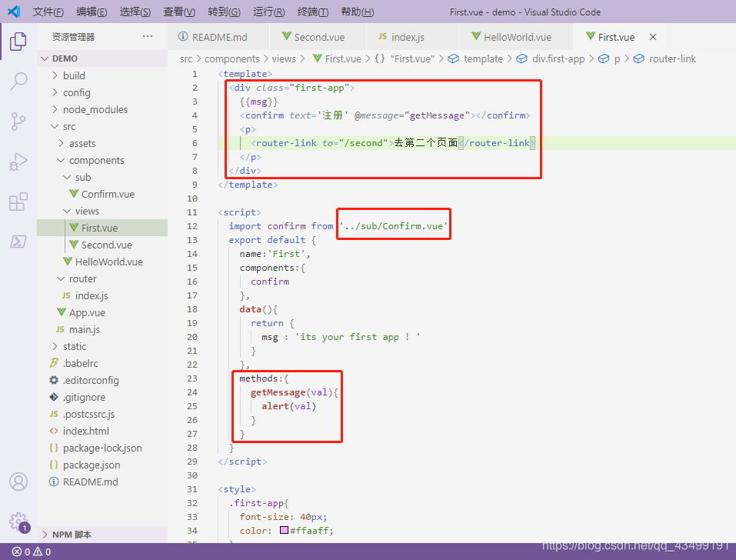Open the 文件(F) menu
Screen dimensions: 736x560
click(48, 12)
